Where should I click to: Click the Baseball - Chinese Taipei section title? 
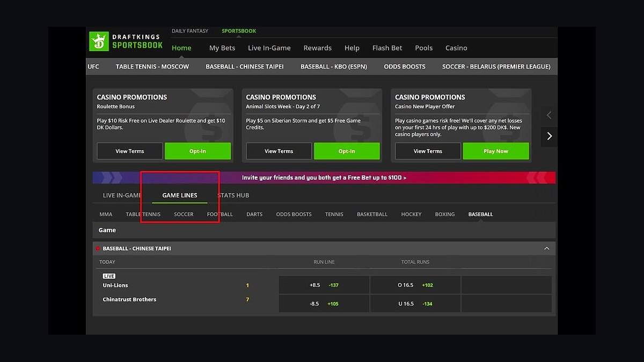point(137,249)
